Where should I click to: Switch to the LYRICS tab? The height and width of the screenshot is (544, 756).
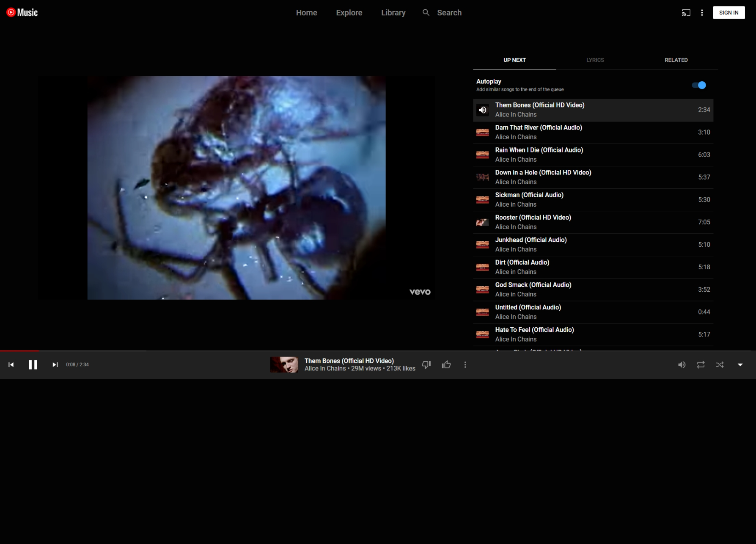[x=595, y=60]
